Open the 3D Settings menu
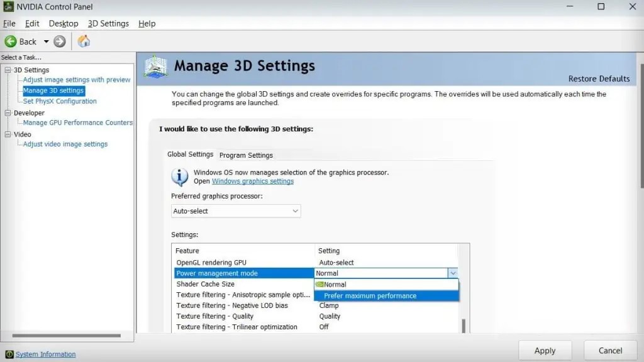This screenshot has width=644, height=362. [x=108, y=23]
